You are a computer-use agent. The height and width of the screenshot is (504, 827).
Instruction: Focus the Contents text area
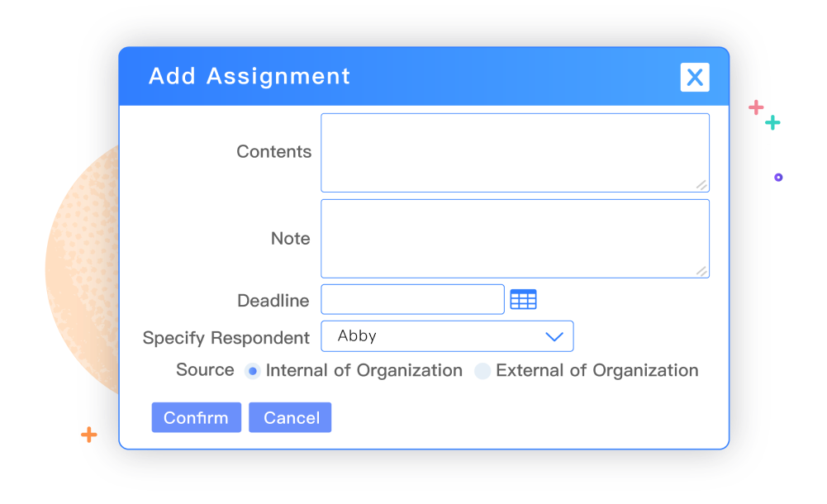pyautogui.click(x=514, y=152)
